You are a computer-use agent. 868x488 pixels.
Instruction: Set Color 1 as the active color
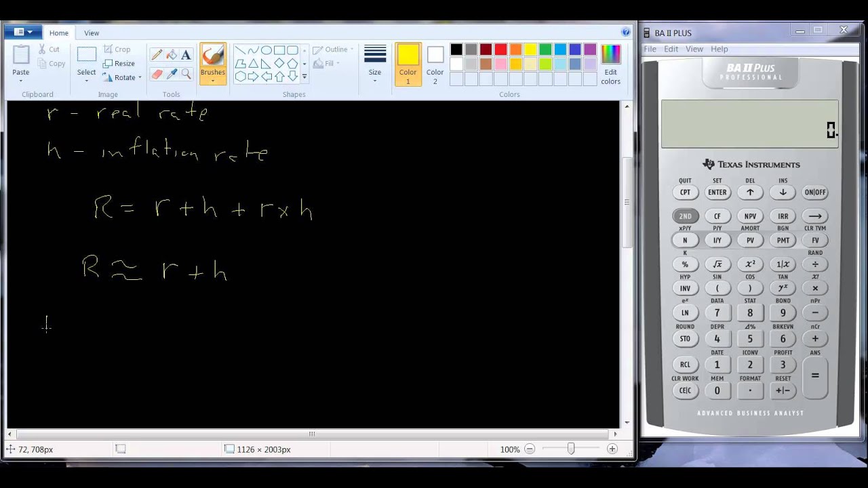[408, 65]
